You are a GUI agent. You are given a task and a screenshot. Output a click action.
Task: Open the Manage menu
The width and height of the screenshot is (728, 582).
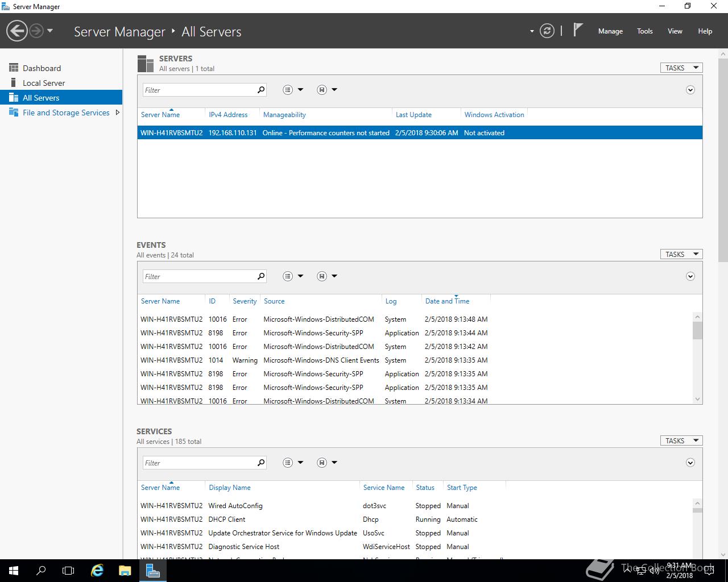(x=610, y=31)
